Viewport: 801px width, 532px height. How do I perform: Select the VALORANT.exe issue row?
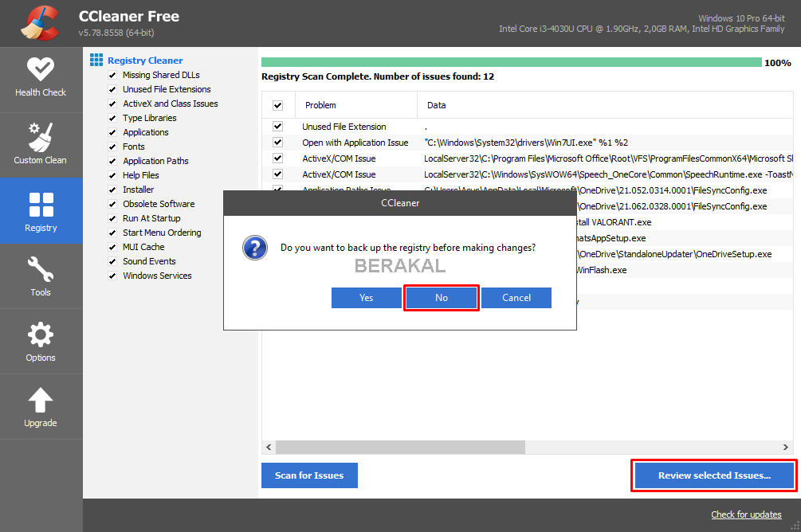coord(685,222)
